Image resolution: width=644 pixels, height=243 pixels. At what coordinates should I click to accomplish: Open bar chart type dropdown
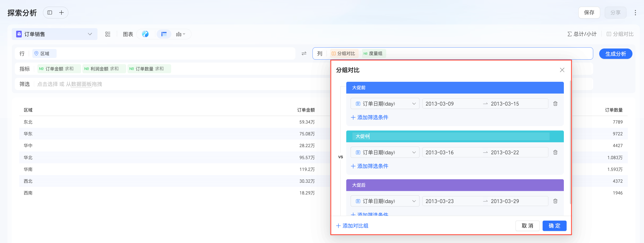tap(180, 34)
